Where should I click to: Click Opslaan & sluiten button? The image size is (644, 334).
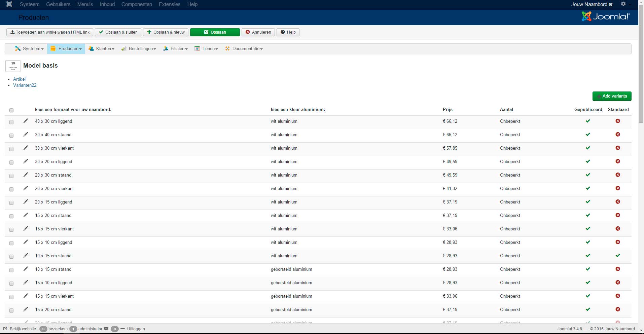(118, 32)
